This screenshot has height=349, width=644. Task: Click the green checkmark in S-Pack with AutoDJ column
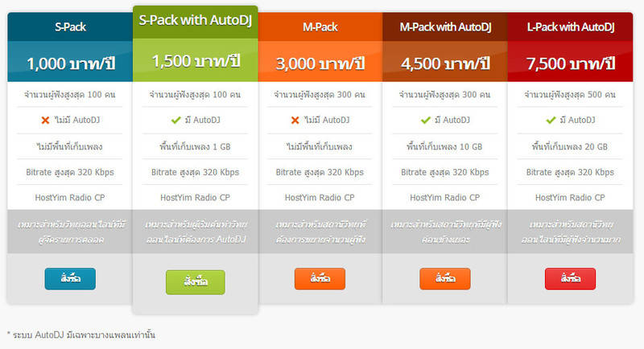pos(175,120)
